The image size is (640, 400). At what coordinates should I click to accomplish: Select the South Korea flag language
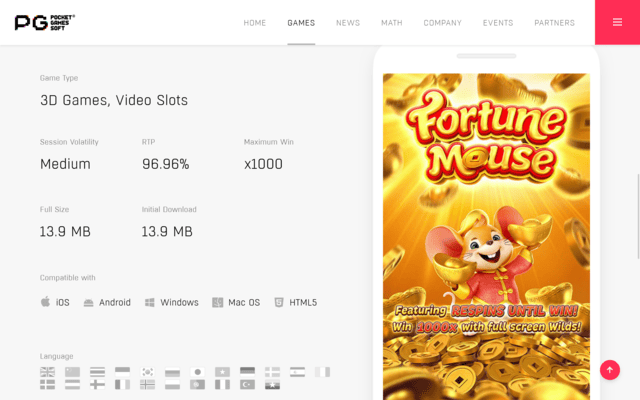coord(147,372)
